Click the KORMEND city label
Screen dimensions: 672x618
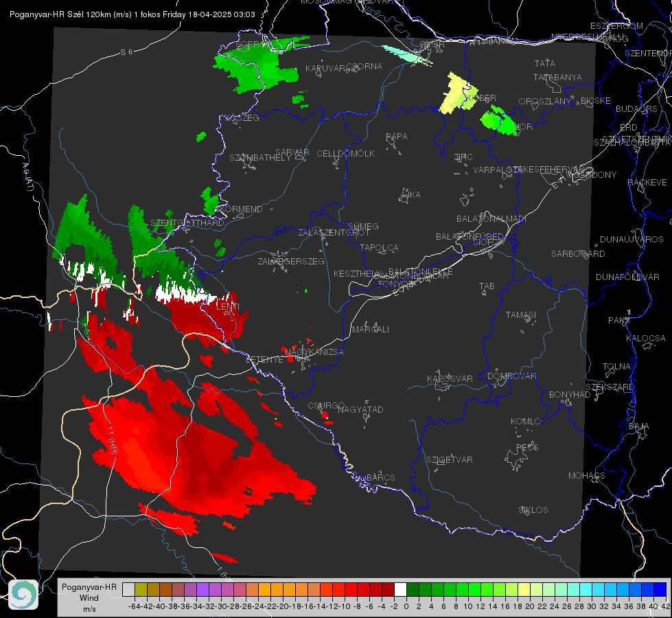click(241, 209)
